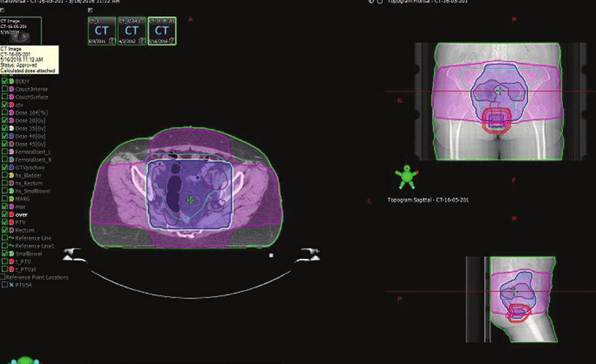Click the max structure magenta icon
This screenshot has height=364, width=596.
point(12,206)
